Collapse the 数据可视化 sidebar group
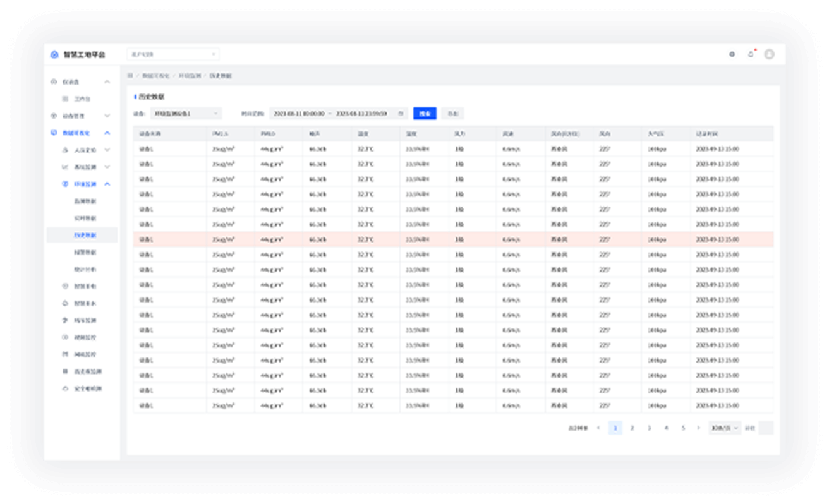829x504 pixels. tap(107, 133)
